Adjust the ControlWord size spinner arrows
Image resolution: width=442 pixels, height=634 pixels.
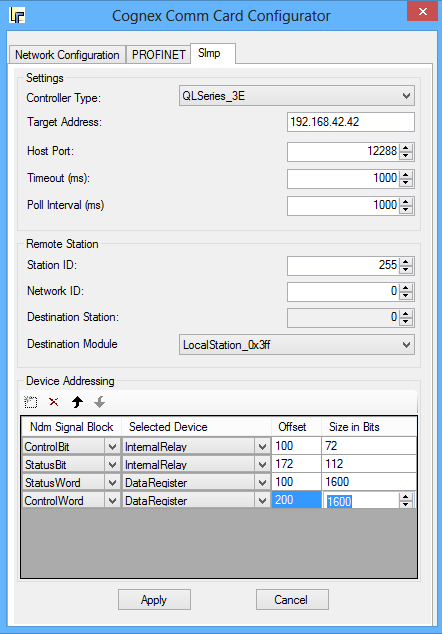(x=406, y=501)
